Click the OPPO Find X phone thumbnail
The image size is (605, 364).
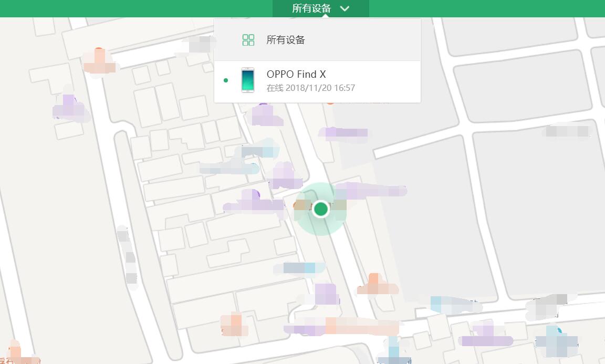(248, 80)
